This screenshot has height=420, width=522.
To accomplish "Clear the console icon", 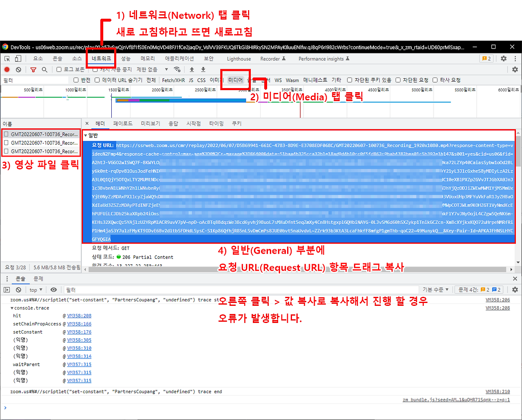I will coord(18,290).
